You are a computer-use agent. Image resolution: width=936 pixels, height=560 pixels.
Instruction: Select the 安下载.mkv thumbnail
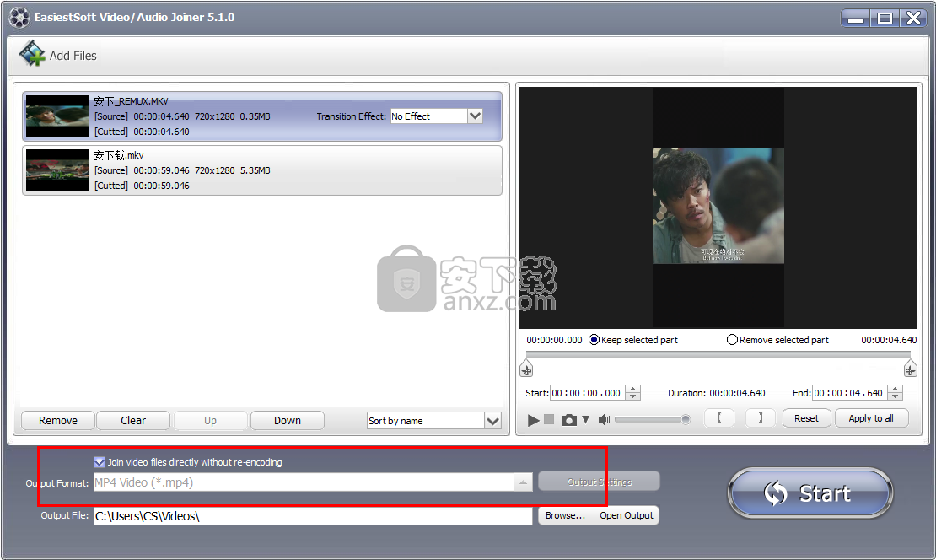pyautogui.click(x=57, y=170)
